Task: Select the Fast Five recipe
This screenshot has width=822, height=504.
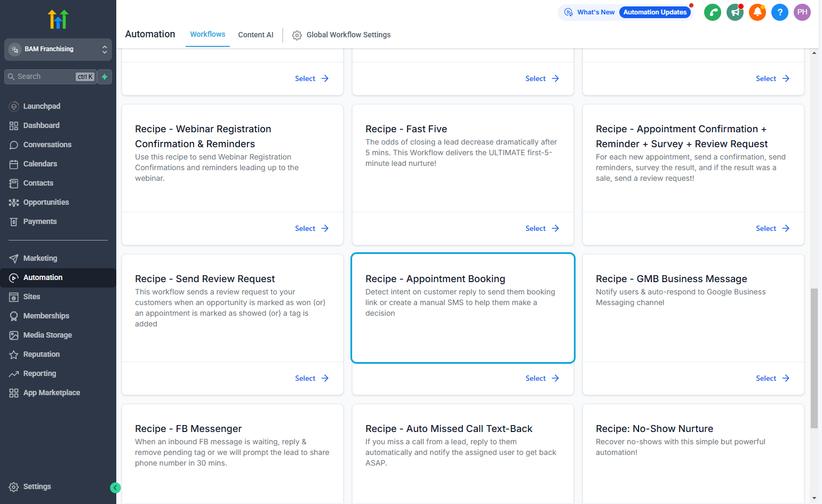Action: click(542, 228)
